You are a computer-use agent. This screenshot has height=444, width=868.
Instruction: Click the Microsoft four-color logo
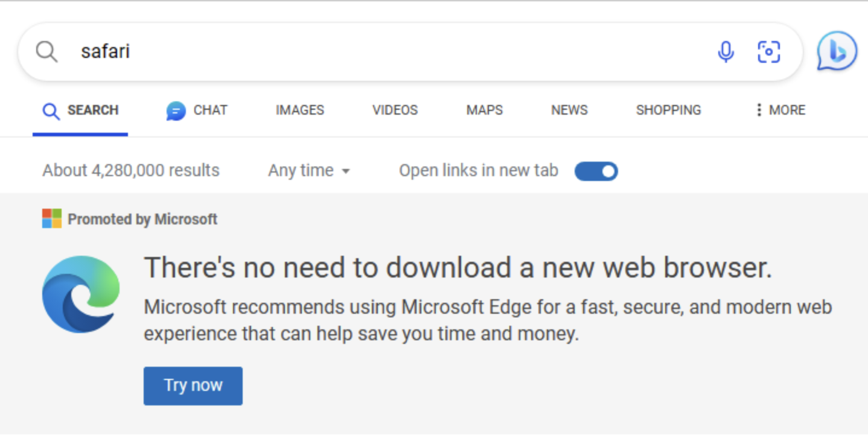[52, 218]
